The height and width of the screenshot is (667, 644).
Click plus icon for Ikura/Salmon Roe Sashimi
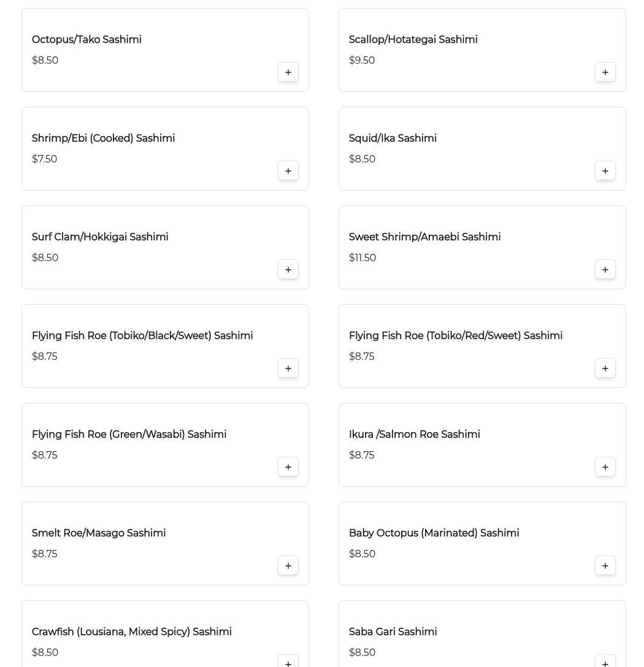coord(605,467)
